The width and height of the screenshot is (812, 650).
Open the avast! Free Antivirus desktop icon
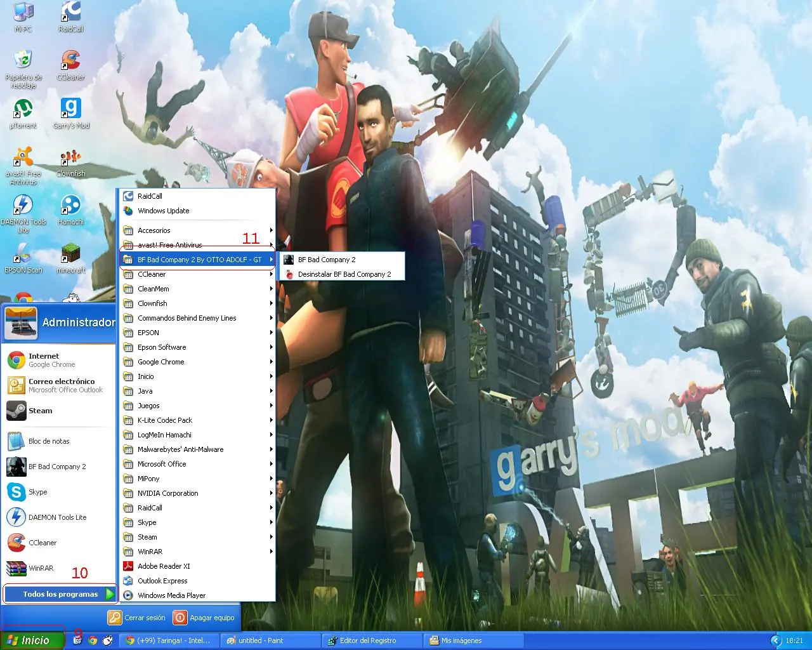click(x=23, y=166)
